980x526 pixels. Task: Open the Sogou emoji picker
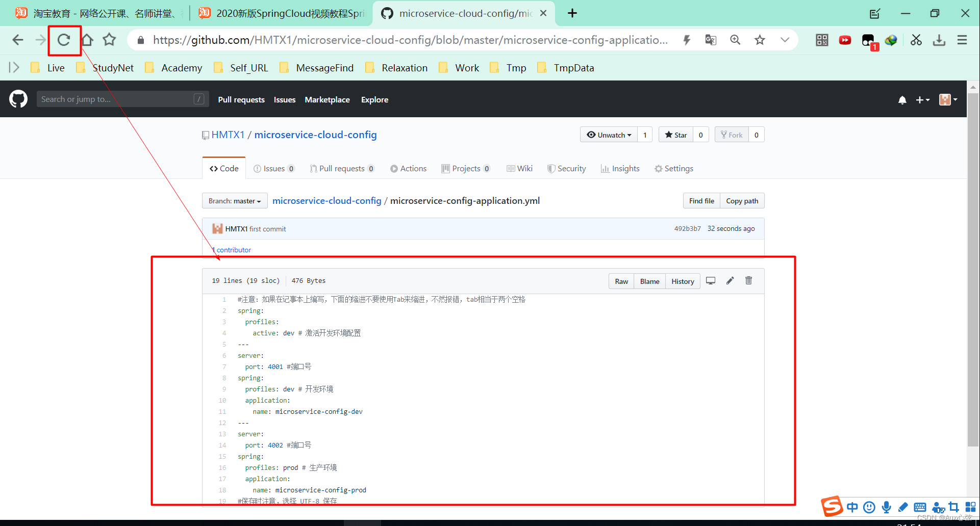pyautogui.click(x=869, y=507)
